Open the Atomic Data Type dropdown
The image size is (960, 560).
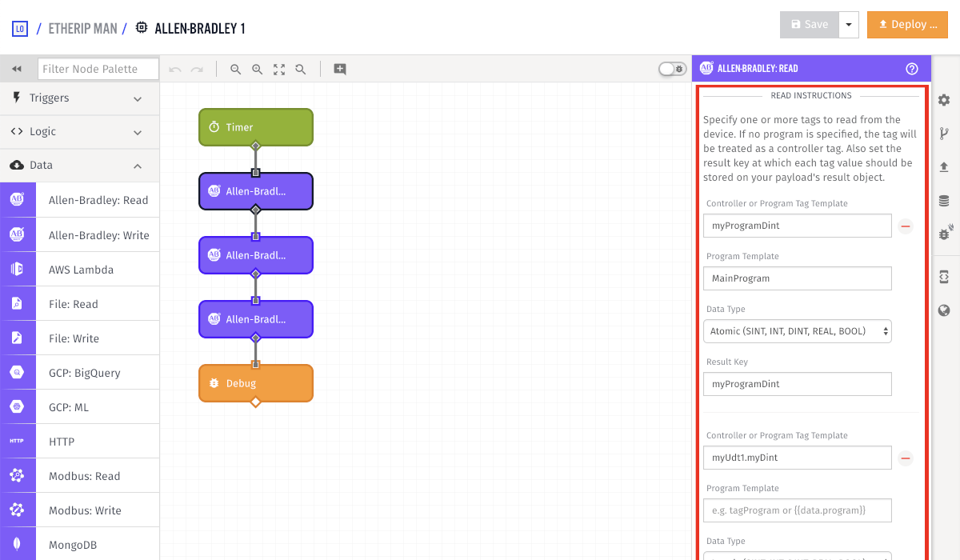(798, 331)
